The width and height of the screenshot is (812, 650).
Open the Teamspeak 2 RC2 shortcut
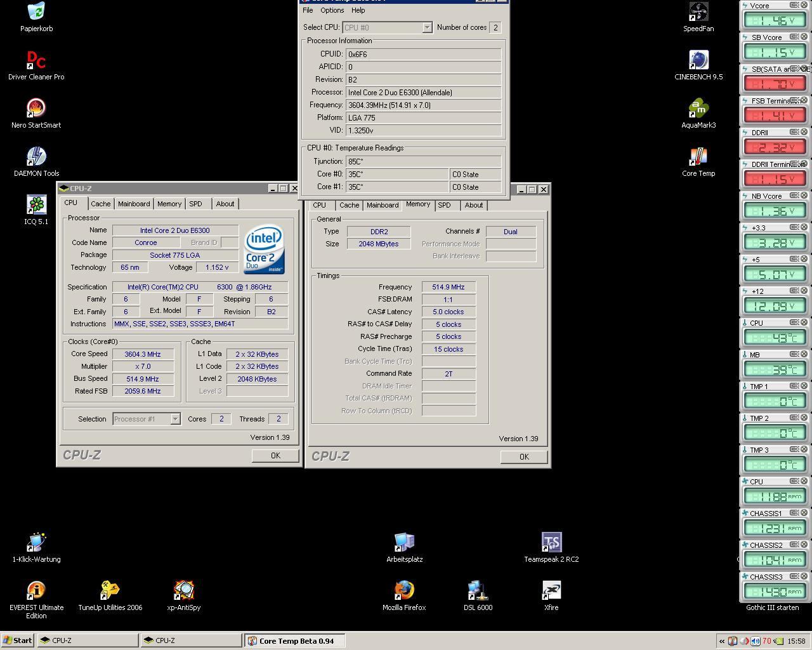click(x=551, y=543)
